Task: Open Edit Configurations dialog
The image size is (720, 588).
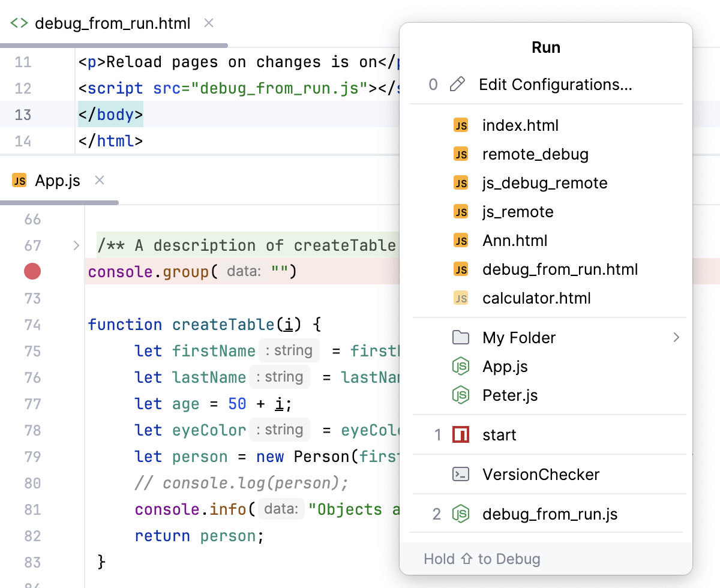Action: pos(556,85)
